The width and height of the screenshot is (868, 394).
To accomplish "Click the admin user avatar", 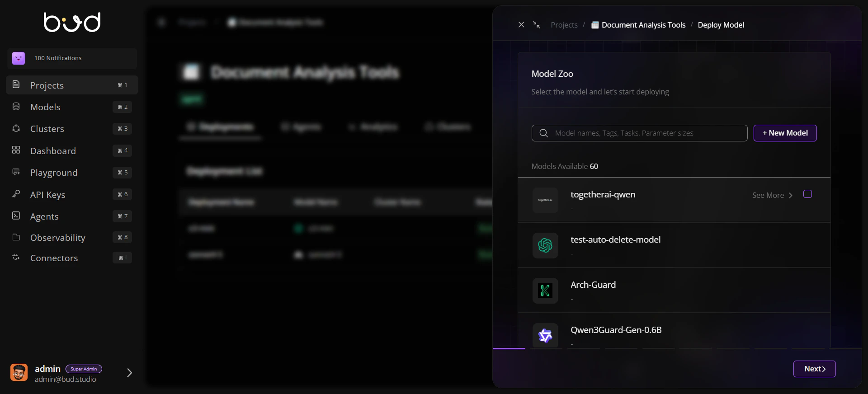I will point(19,372).
